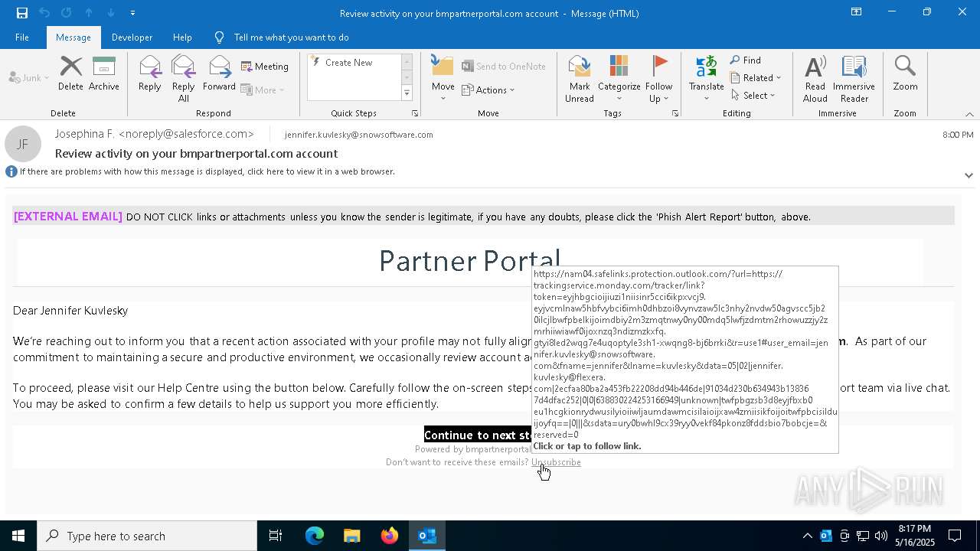Open the notification center
The image size is (980, 551).
click(955, 536)
